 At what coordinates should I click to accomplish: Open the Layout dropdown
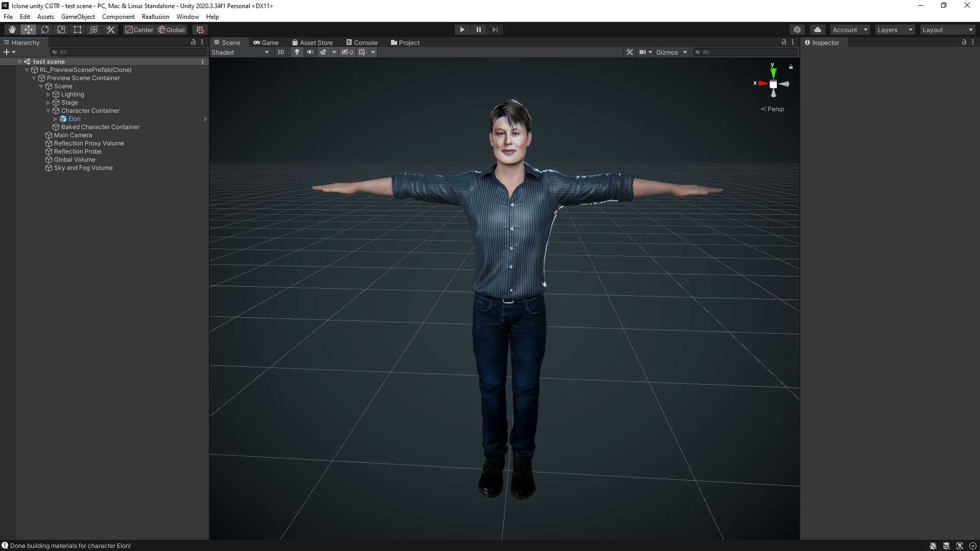(948, 30)
